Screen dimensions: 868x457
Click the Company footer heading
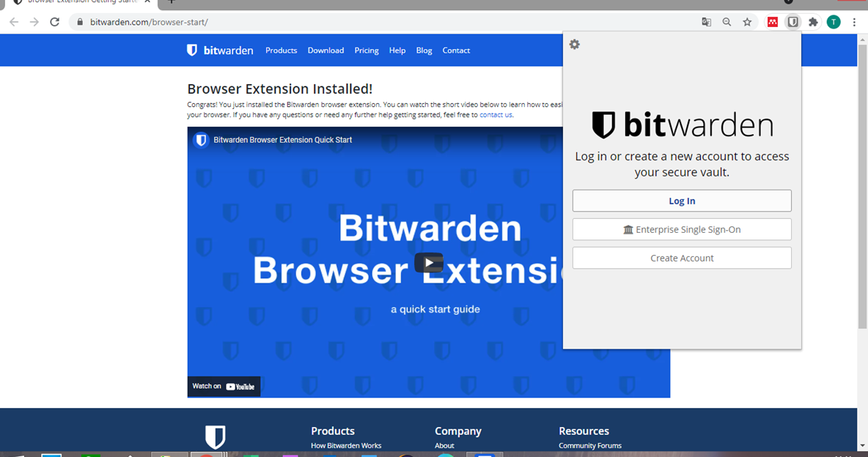pyautogui.click(x=457, y=431)
